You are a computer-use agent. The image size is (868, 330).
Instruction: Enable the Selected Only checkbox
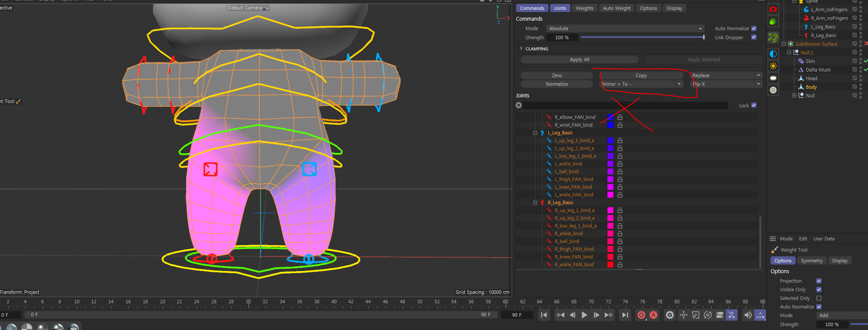(819, 298)
